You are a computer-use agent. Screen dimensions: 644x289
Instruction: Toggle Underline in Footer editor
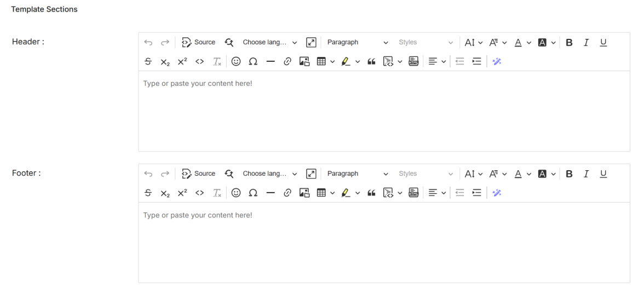tap(603, 174)
